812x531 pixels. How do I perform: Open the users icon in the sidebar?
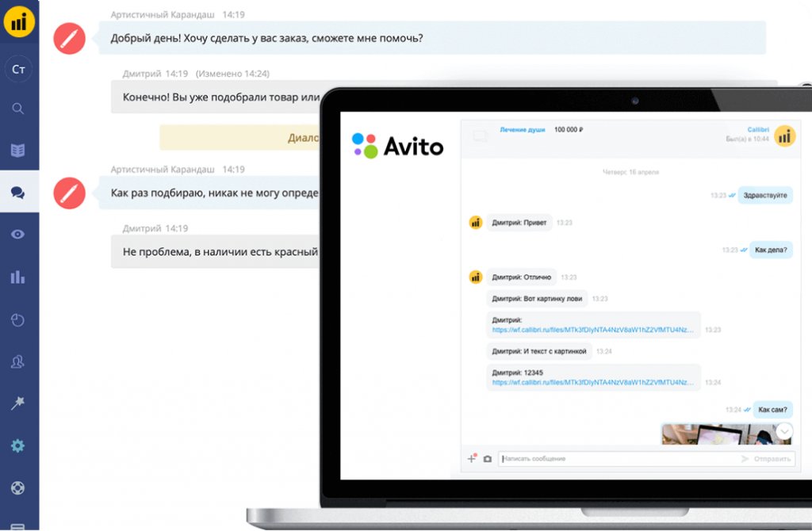pyautogui.click(x=19, y=361)
